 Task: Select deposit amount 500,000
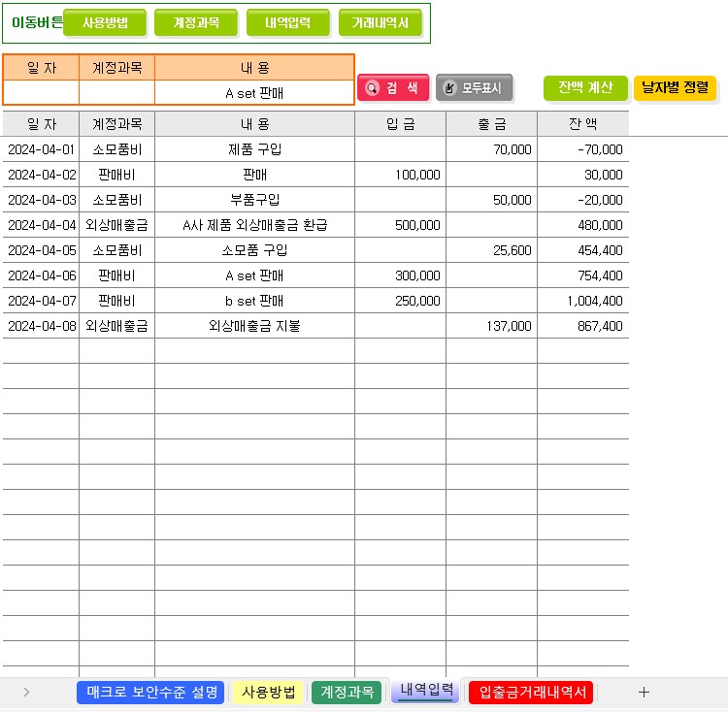pos(400,225)
